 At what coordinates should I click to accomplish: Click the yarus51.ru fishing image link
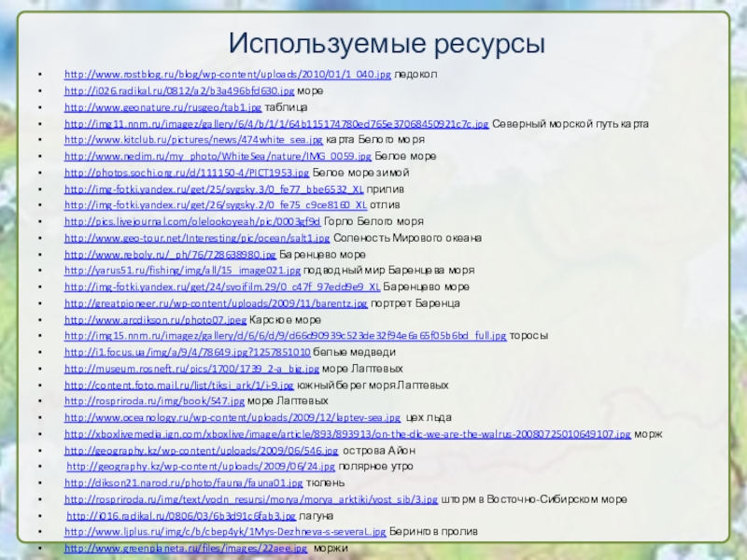coord(195,271)
